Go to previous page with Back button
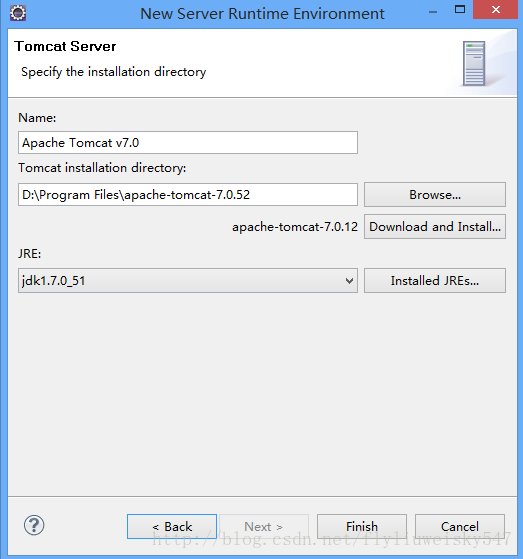The width and height of the screenshot is (523, 559). (x=172, y=527)
